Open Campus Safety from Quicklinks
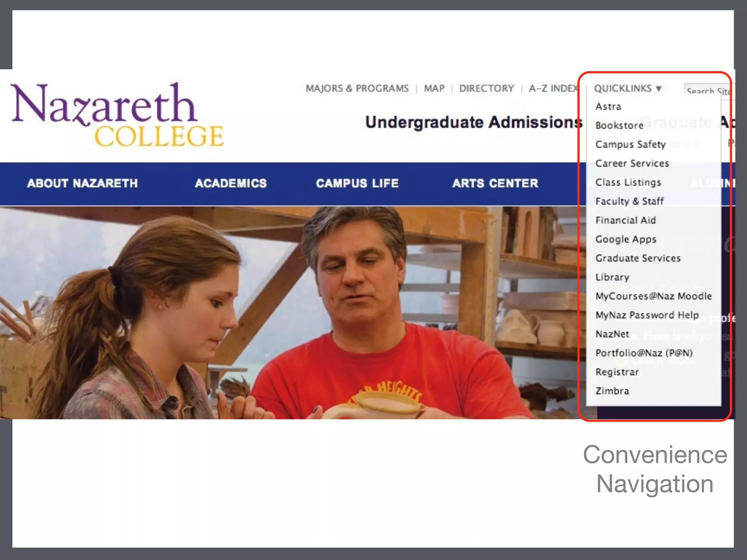The width and height of the screenshot is (747, 560). 630,144
